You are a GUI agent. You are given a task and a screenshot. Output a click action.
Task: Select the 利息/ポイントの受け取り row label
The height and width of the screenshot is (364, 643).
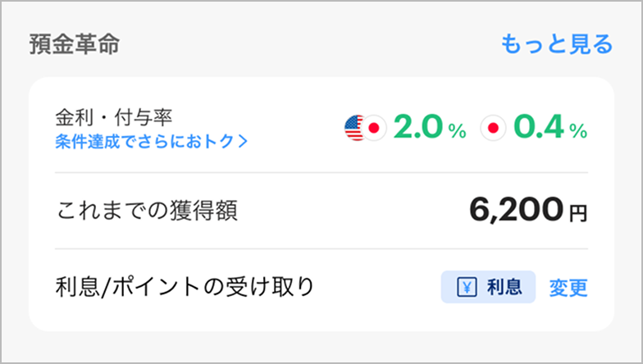185,288
